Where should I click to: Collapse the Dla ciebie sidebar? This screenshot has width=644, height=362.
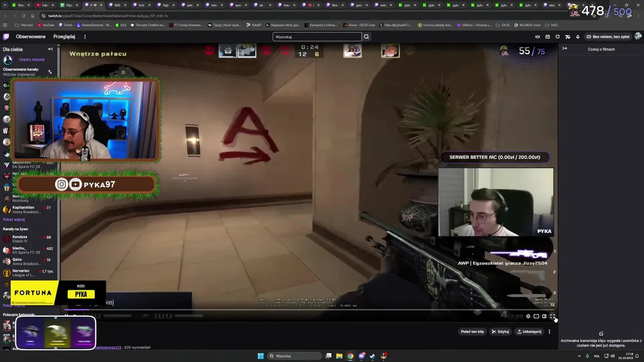tap(50, 49)
